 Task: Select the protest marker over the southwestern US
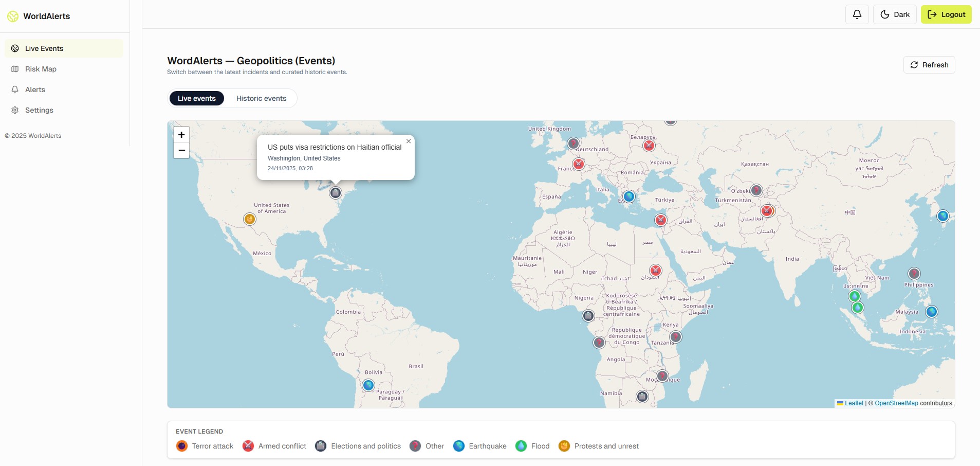tap(249, 219)
